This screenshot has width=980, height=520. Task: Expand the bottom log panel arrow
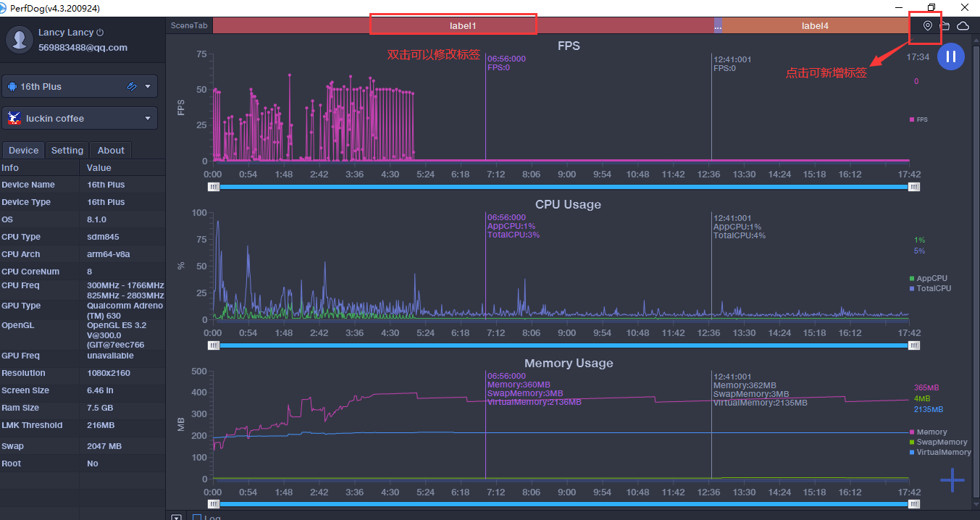click(x=176, y=517)
